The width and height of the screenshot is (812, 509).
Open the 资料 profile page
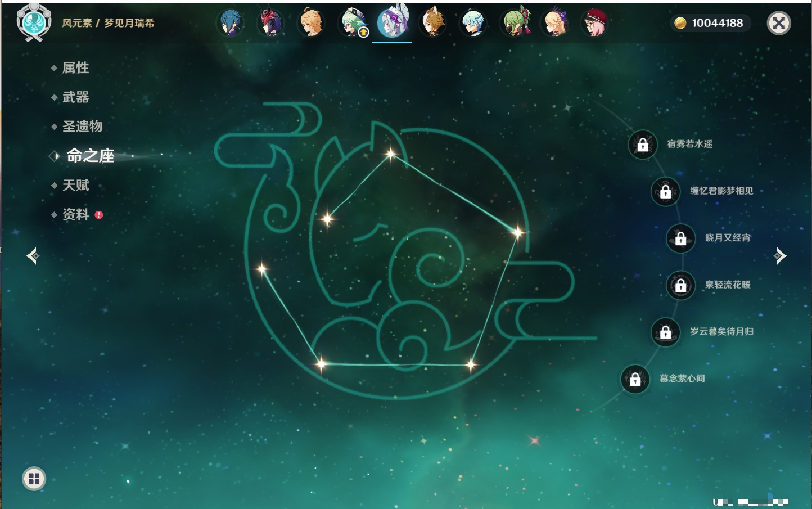[x=75, y=214]
